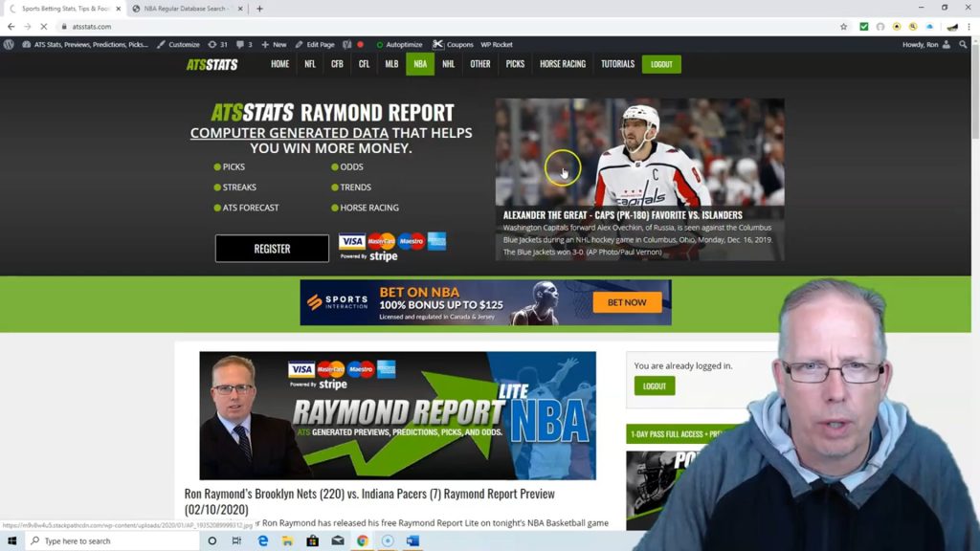Image resolution: width=980 pixels, height=551 pixels.
Task: Close the Sports Betting Stats tab
Action: pos(118,9)
